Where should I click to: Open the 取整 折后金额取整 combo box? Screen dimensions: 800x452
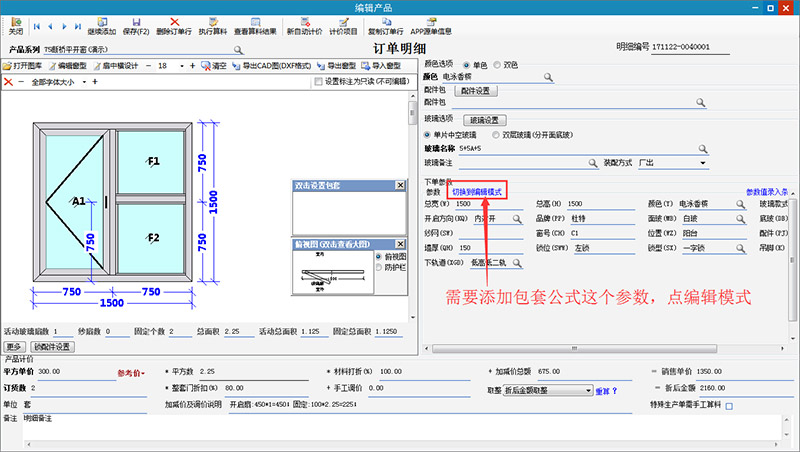tap(547, 391)
